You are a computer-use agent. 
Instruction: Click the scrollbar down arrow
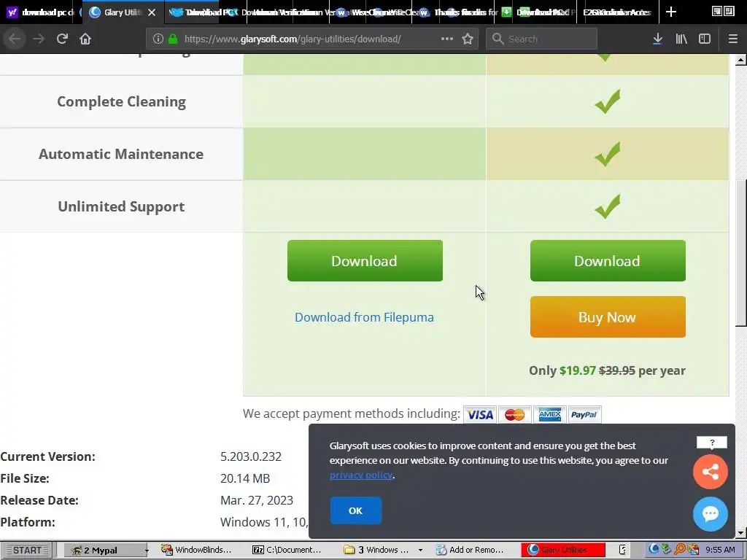tap(740, 533)
